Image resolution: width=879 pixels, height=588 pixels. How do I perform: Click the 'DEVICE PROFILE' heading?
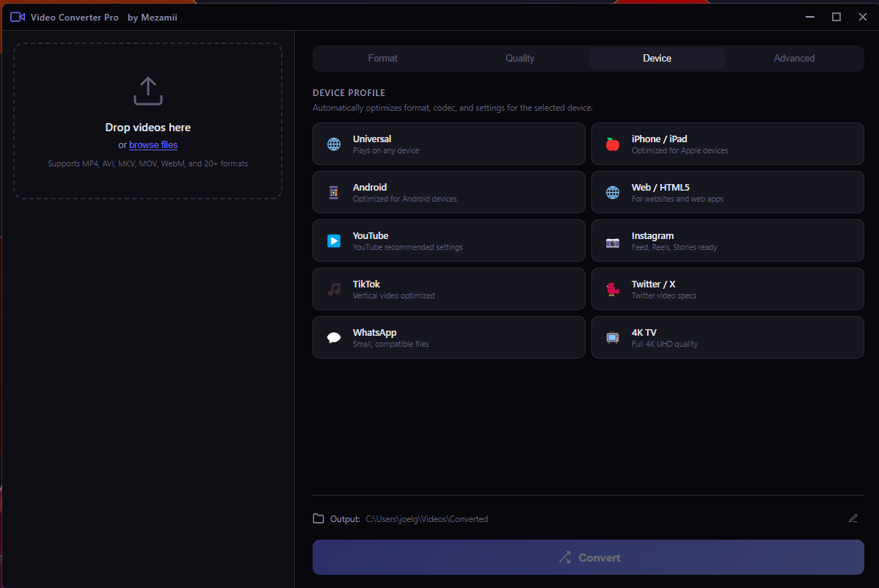pos(349,93)
